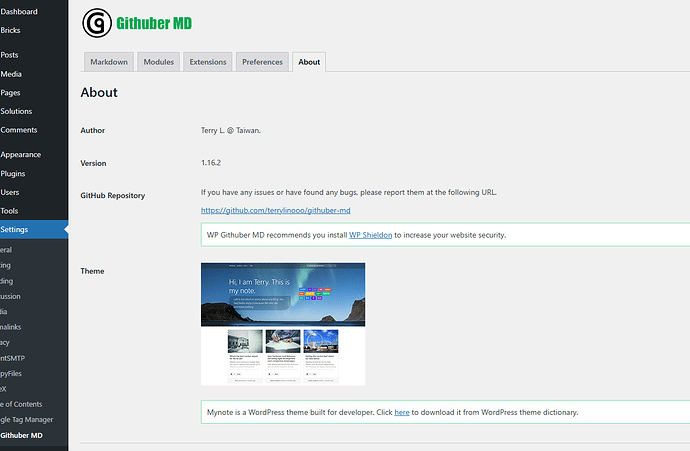Image resolution: width=690 pixels, height=451 pixels.
Task: Go to Plugins in the sidebar
Action: 13,173
